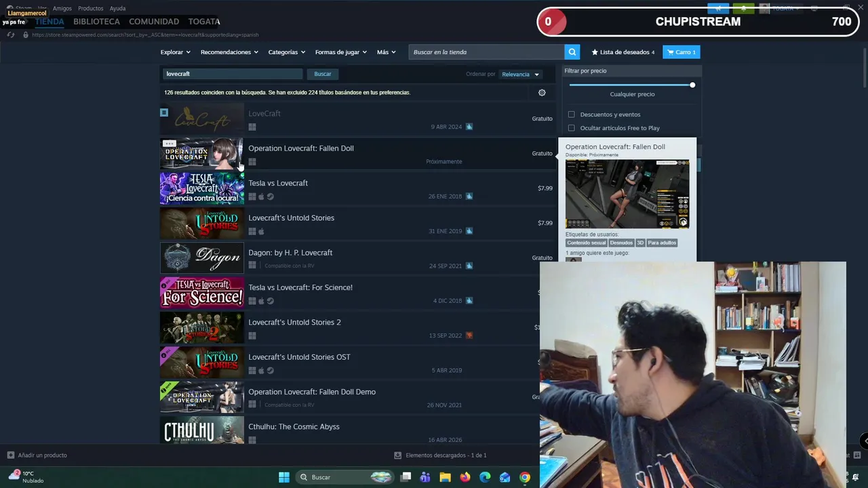The width and height of the screenshot is (868, 488).
Task: Expand the Explorar dropdown menu
Action: pos(175,52)
